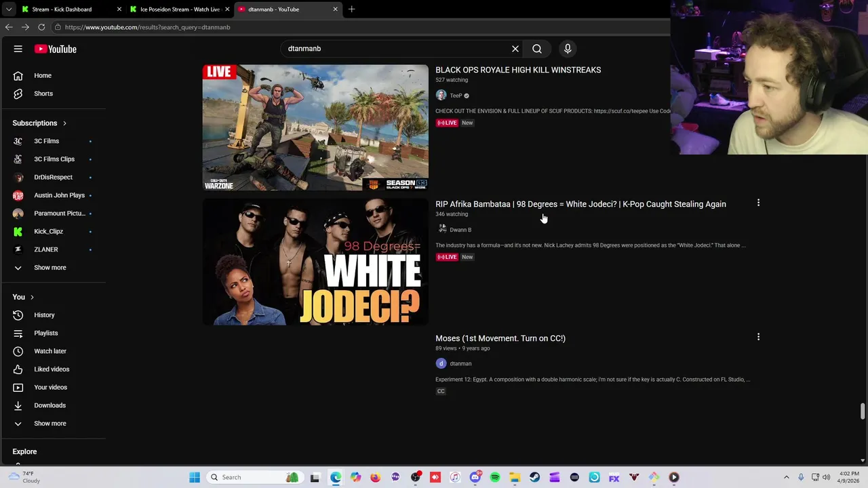Open White Jodeci video thumbnail

pos(315,262)
